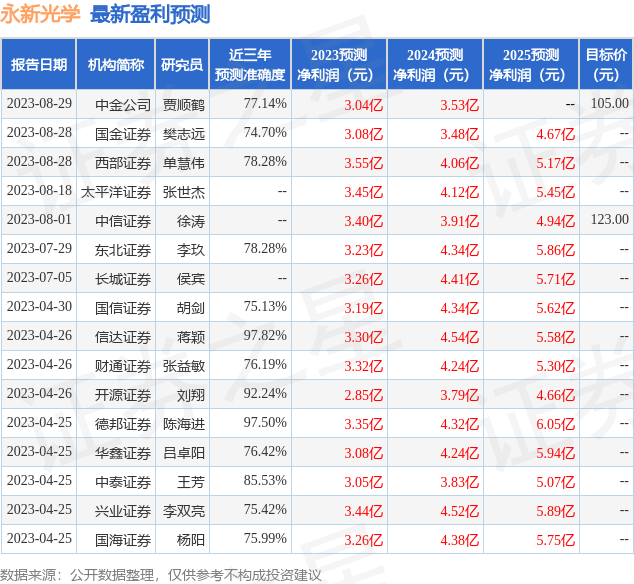
Task: Click the 6.05亿 2025 forecast value
Action: 556,425
